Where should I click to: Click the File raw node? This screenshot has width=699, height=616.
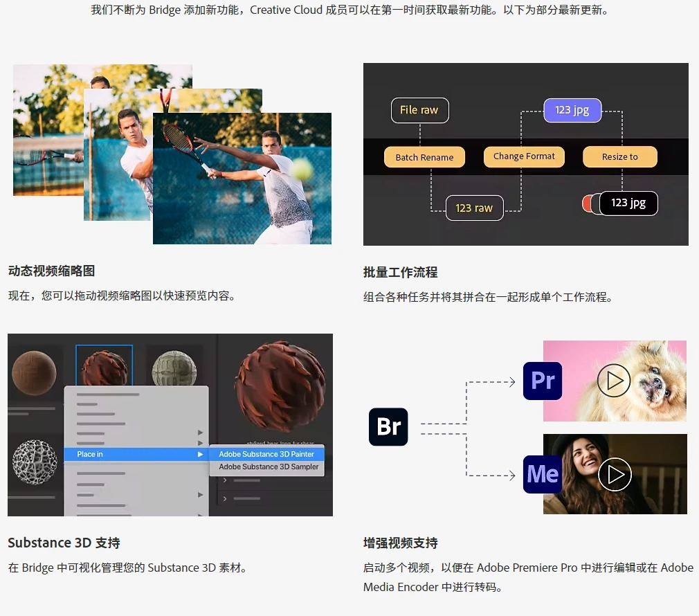click(419, 110)
